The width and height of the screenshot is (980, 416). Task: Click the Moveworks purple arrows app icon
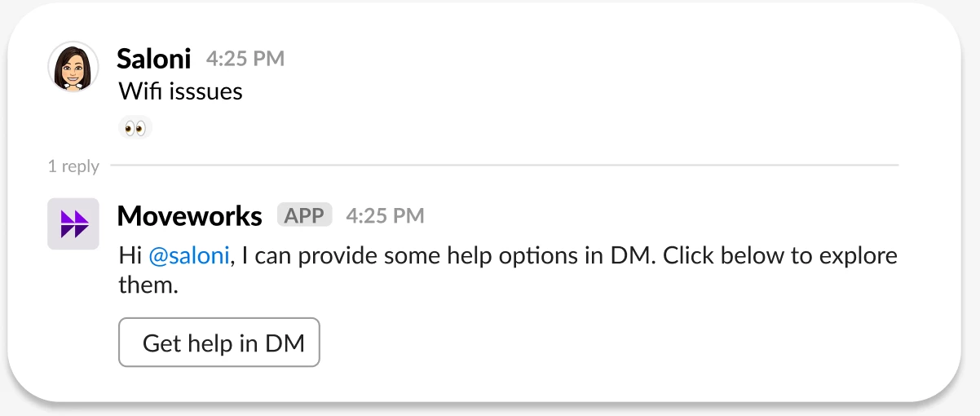coord(73,223)
